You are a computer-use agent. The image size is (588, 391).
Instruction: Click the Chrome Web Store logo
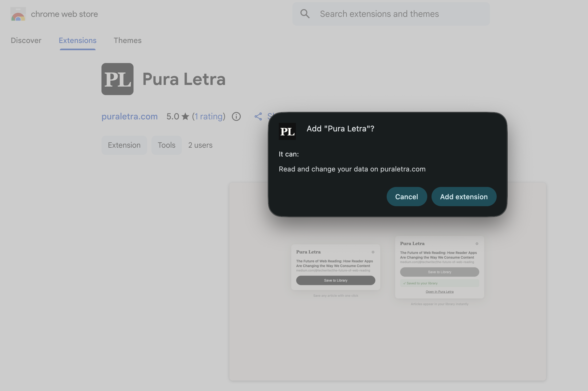[x=18, y=14]
